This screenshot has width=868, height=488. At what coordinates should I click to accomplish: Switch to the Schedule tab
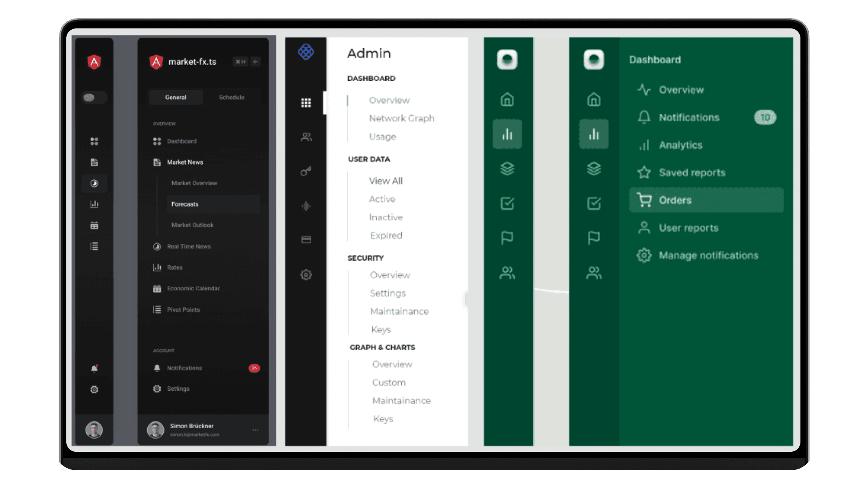pyautogui.click(x=232, y=97)
